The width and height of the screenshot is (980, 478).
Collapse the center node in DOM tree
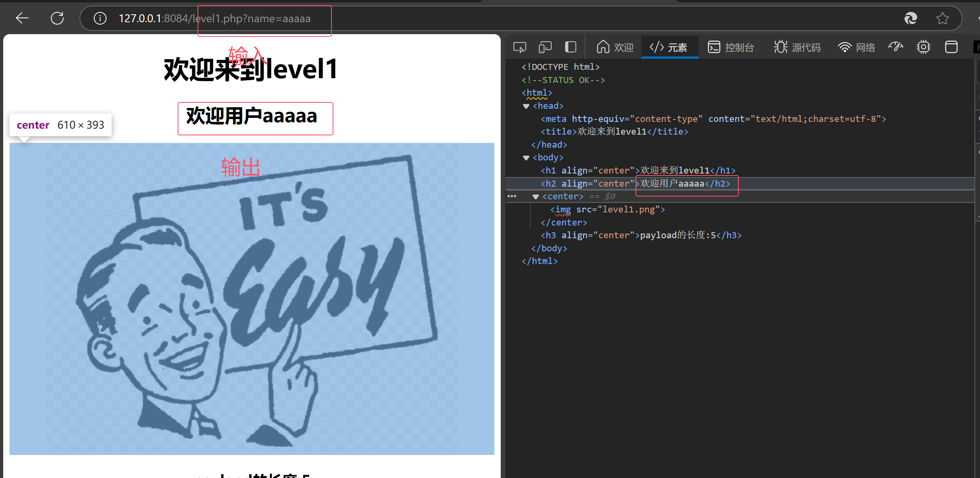click(536, 197)
